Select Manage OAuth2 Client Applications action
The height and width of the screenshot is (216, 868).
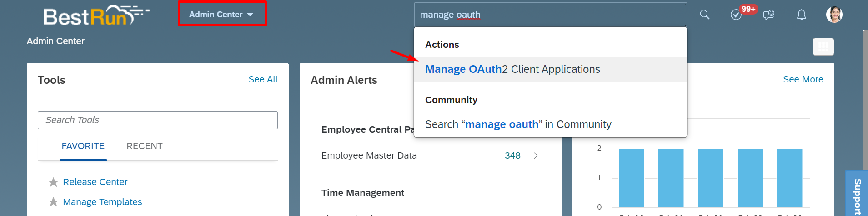[550, 69]
